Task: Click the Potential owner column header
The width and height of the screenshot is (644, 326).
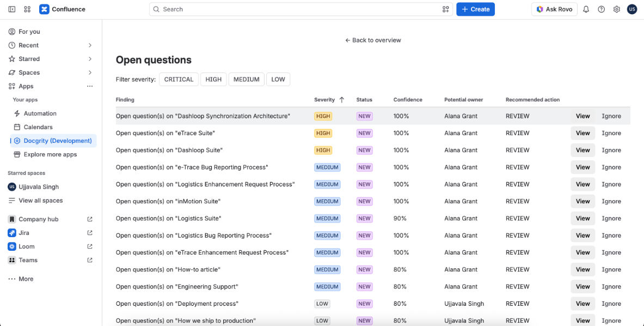Action: click(x=464, y=99)
